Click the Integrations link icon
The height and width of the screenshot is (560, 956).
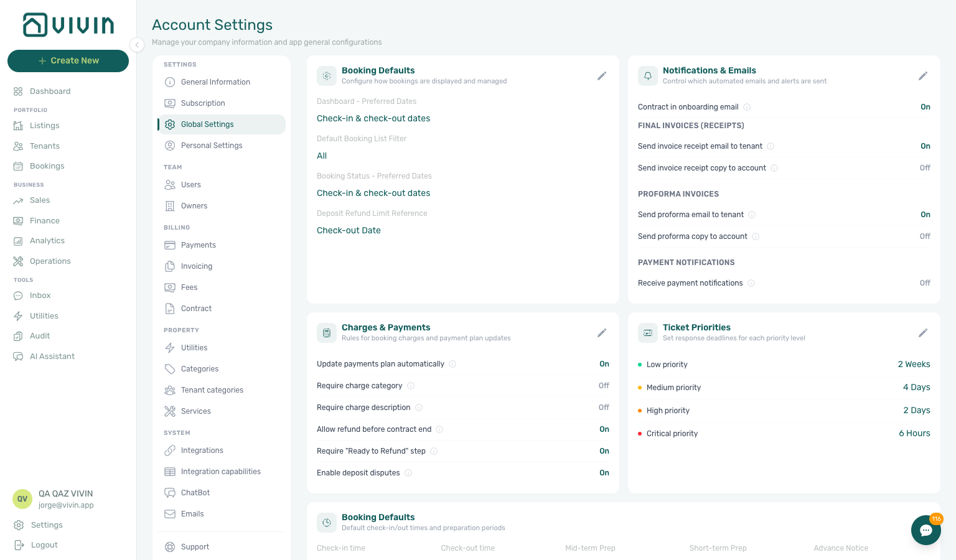pos(170,450)
